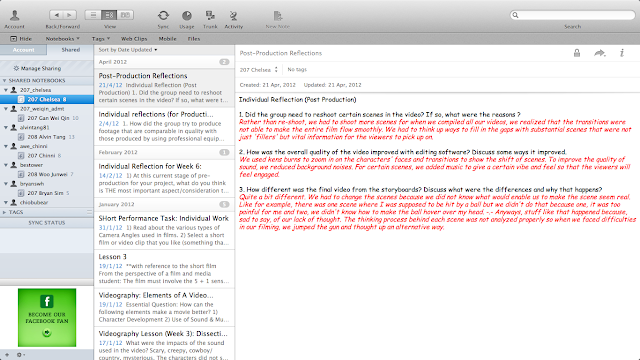Open the 207 Gan Wei Qin notebook
This screenshot has height=360, width=640.
coord(47,118)
